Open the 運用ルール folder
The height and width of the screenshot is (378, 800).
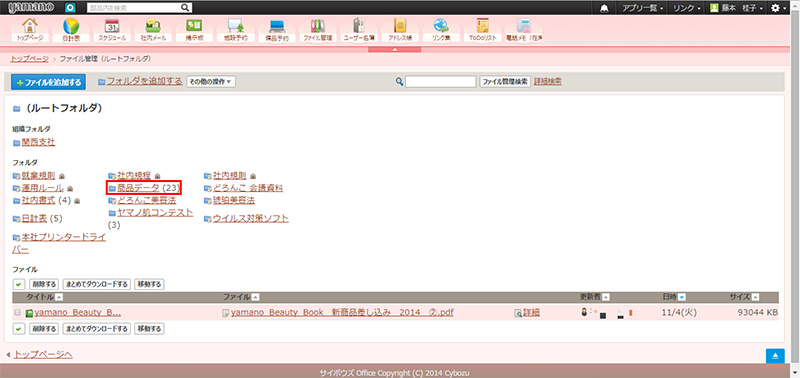coord(42,188)
